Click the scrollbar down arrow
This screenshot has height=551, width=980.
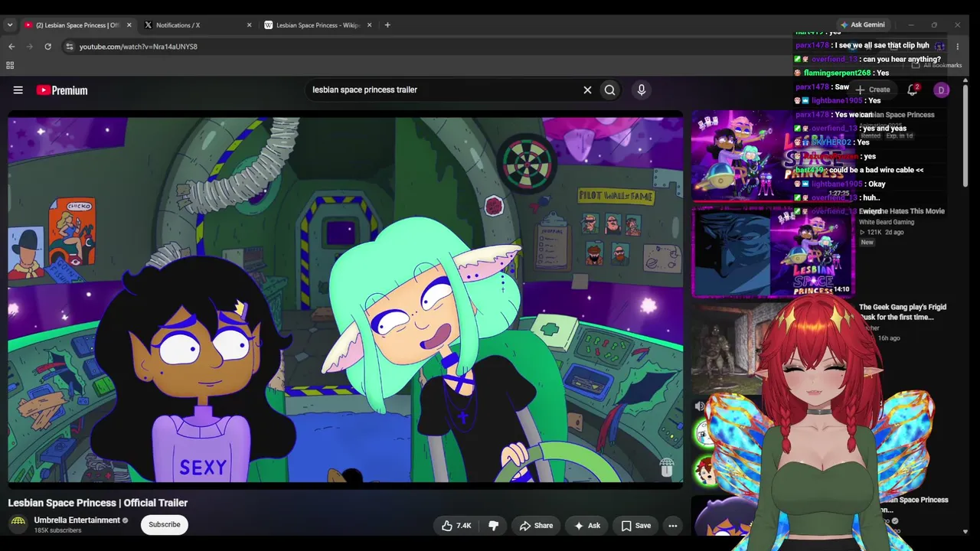(965, 531)
